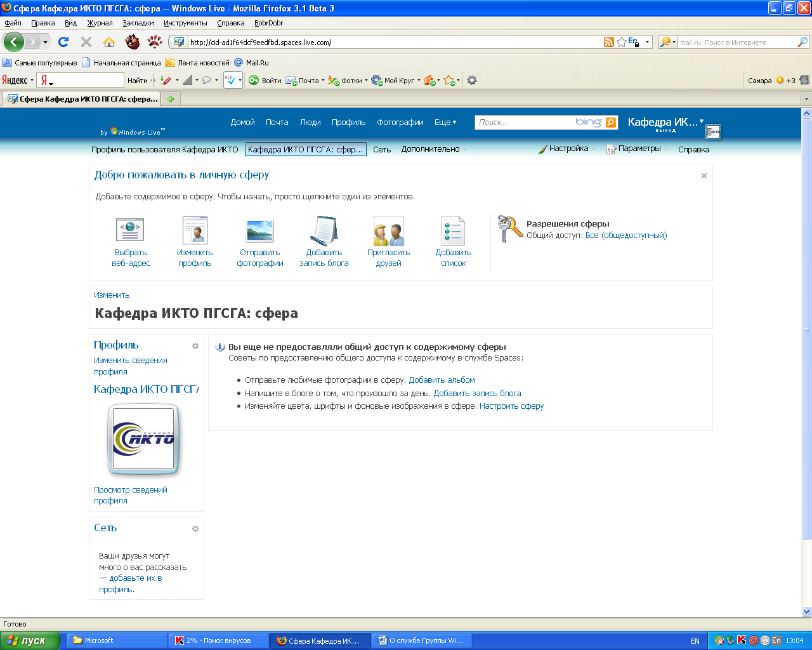Click the vertical scrollbar down arrow
This screenshot has width=812, height=650.
(806, 612)
